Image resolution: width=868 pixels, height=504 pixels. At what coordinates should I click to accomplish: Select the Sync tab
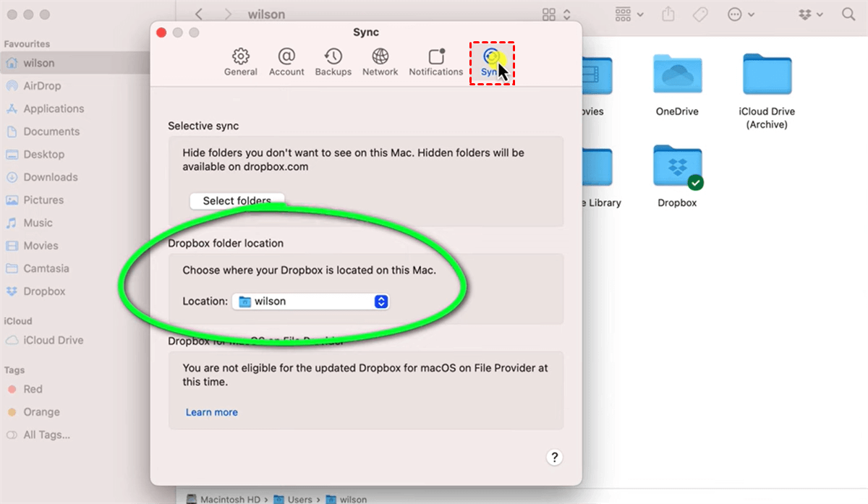point(493,63)
